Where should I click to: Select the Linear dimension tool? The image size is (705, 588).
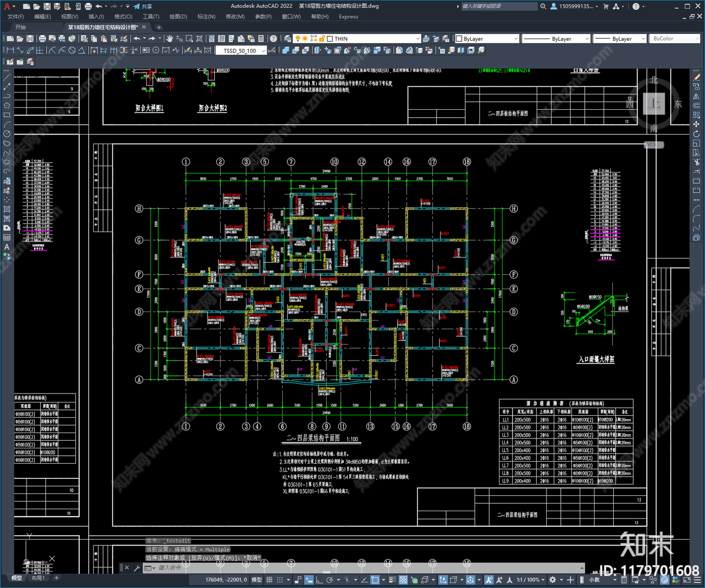click(10, 50)
